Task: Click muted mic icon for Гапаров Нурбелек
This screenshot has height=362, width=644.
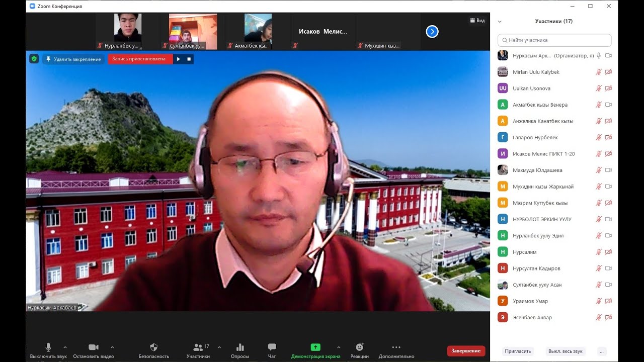Action: click(x=599, y=137)
